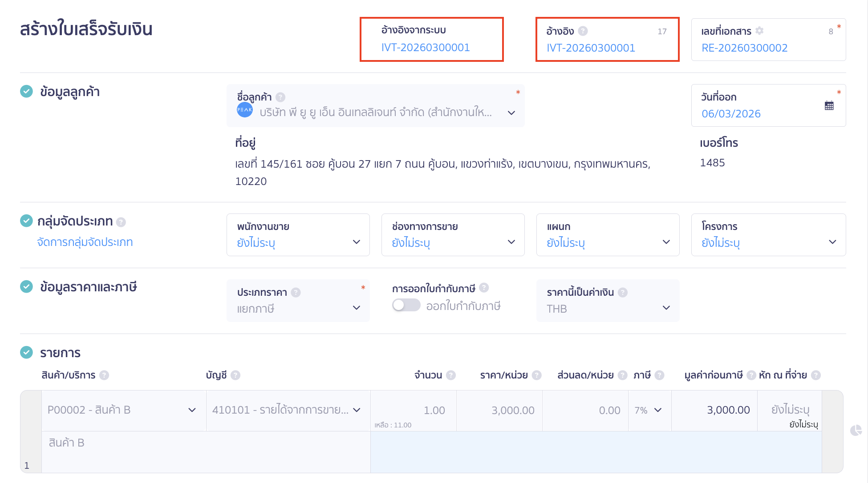
Task: Expand the โครงการ dropdown
Action: point(768,235)
